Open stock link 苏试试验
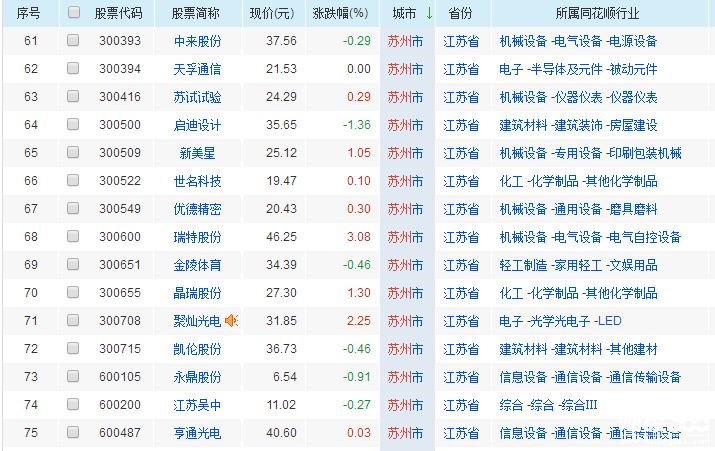This screenshot has height=451, width=715. (197, 97)
